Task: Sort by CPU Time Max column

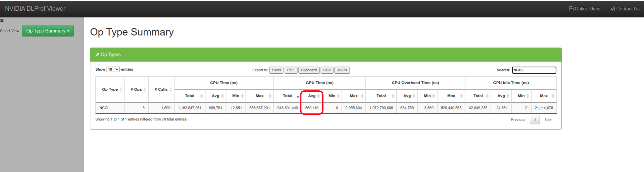Action: click(260, 96)
